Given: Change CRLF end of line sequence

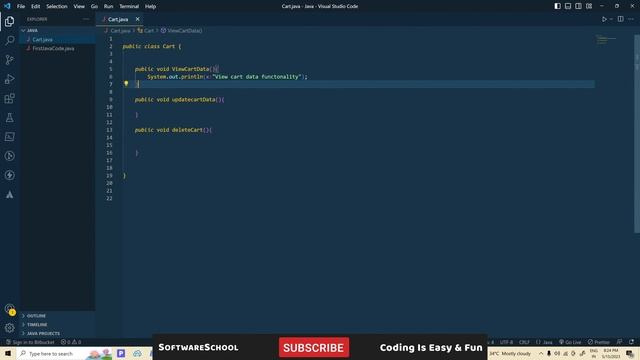Looking at the screenshot, I should click(524, 342).
